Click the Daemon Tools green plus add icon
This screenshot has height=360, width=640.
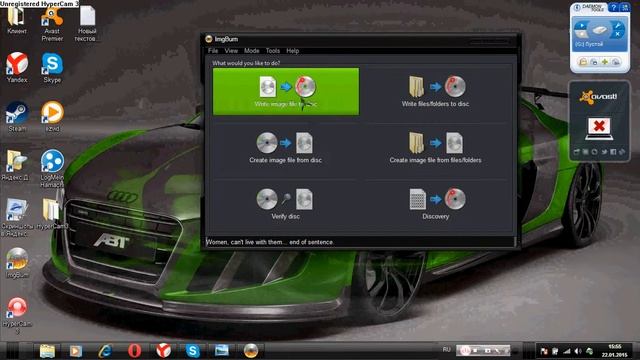click(x=604, y=62)
